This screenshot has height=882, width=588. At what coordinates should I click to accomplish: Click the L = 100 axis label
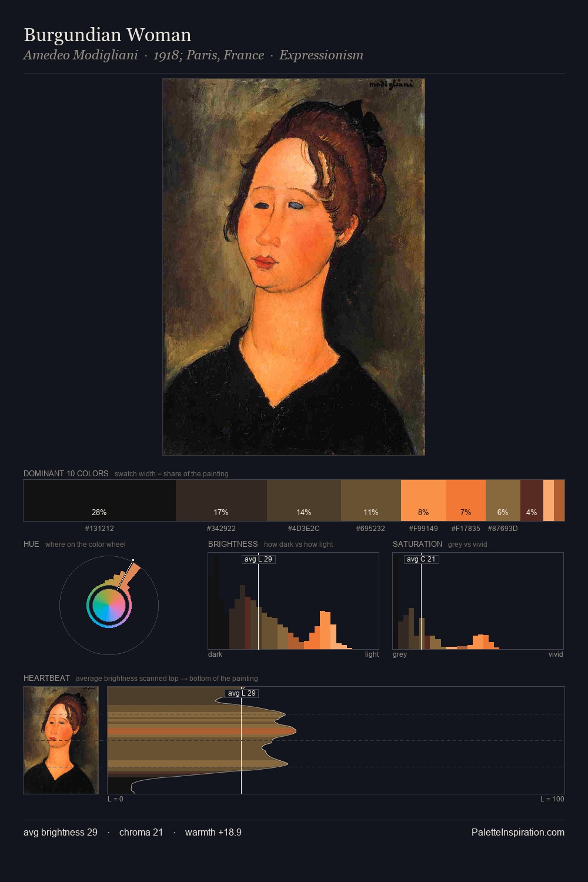click(x=552, y=799)
